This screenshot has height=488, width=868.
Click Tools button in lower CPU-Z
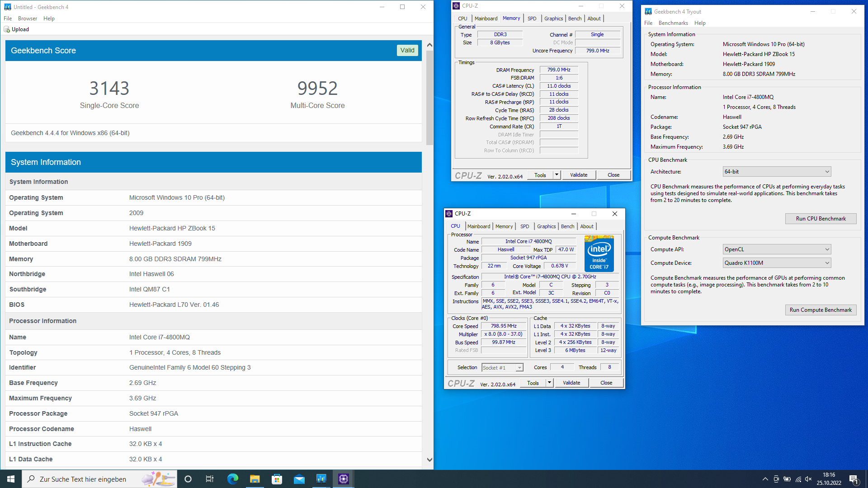[x=533, y=383]
